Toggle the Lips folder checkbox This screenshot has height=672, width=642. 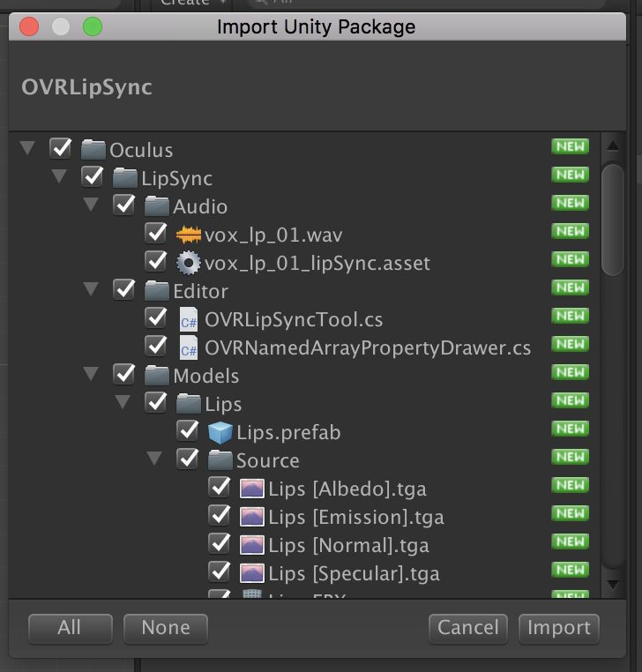coord(155,402)
